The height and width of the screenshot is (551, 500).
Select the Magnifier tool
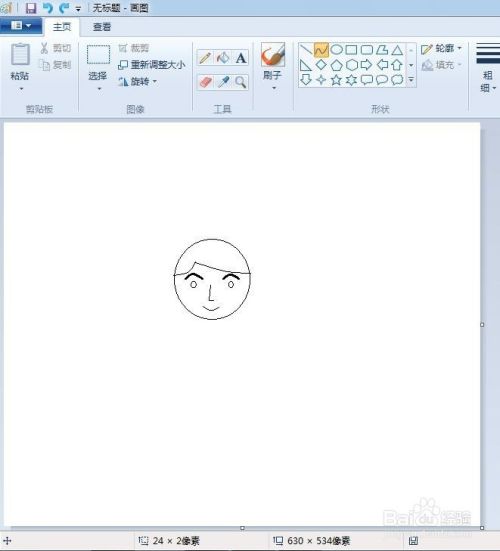pos(241,82)
